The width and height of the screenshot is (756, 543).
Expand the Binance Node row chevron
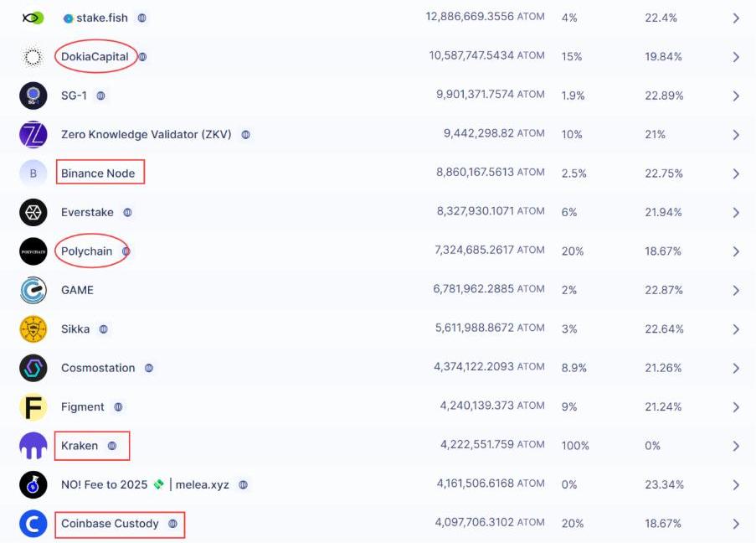click(736, 173)
